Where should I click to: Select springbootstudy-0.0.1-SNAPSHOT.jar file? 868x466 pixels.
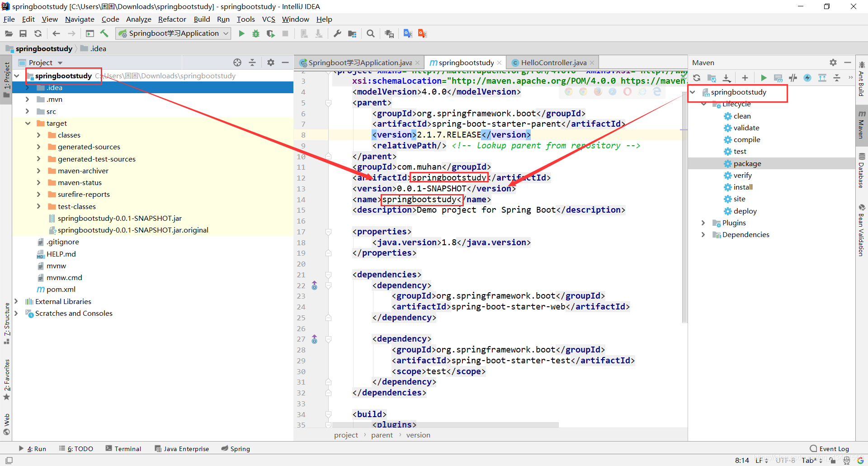tap(119, 218)
